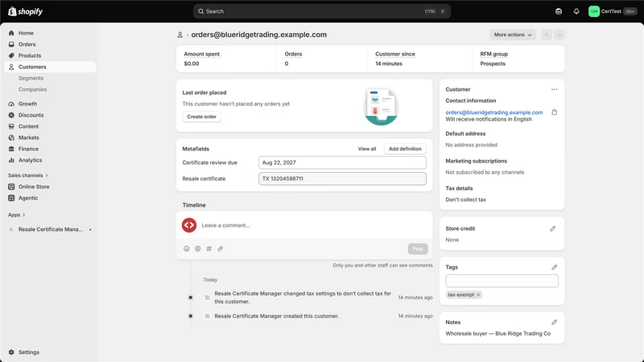Screen dimensions: 644x362
Task: Click the customers breadcrumb icon
Action: coord(180,35)
